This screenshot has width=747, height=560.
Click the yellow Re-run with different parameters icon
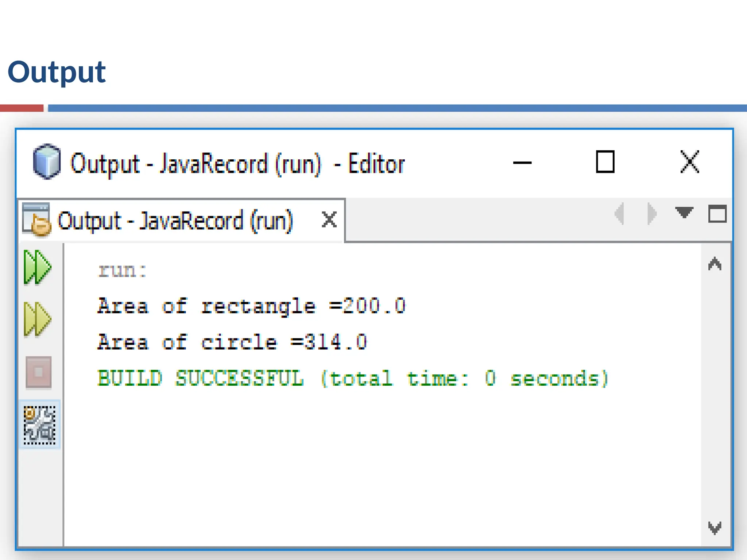[x=38, y=319]
